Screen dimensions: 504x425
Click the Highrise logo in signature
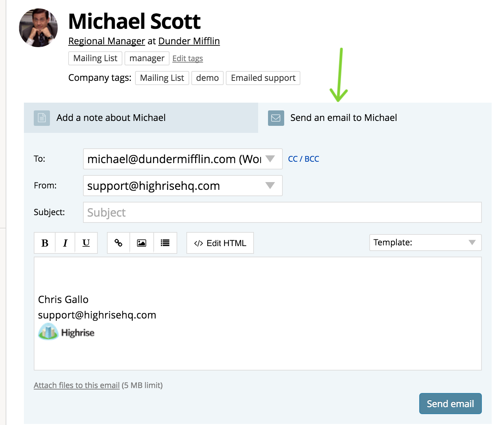[x=66, y=332]
